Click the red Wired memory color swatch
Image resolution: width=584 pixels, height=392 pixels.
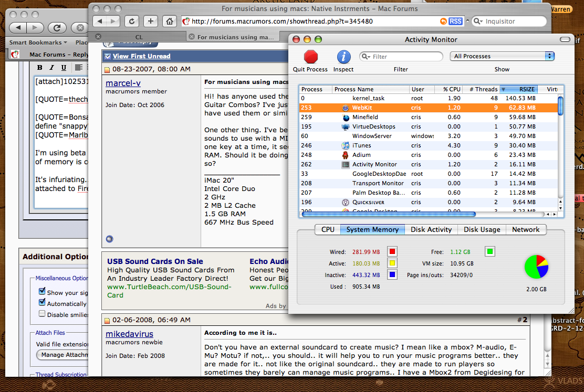(x=392, y=252)
